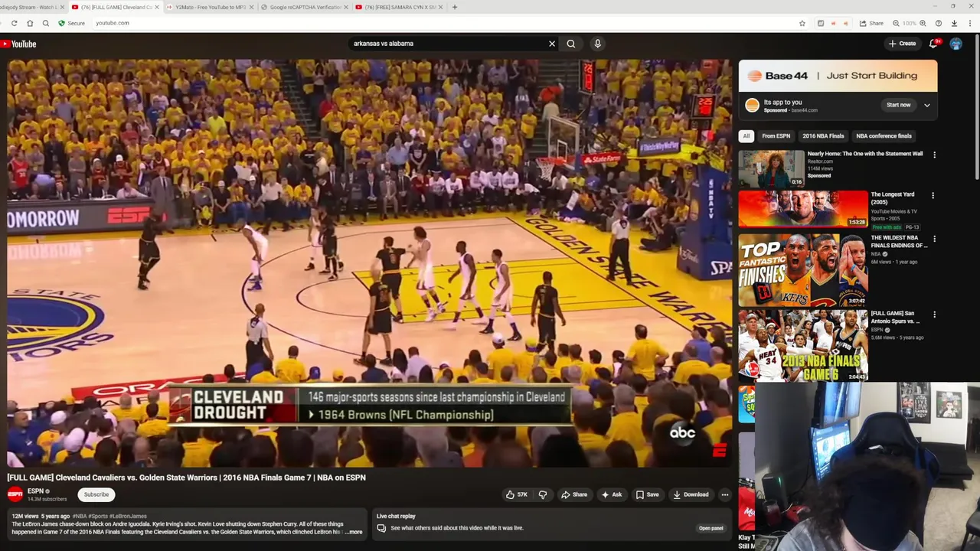Click Start now on Base44 ad
The image size is (980, 551).
[899, 105]
